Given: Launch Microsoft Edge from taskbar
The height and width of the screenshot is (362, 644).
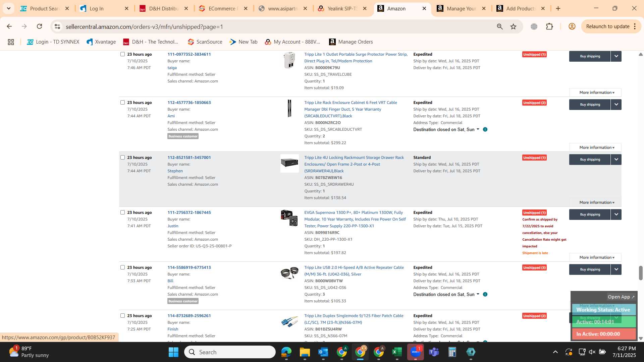Looking at the screenshot, I should click(x=286, y=352).
